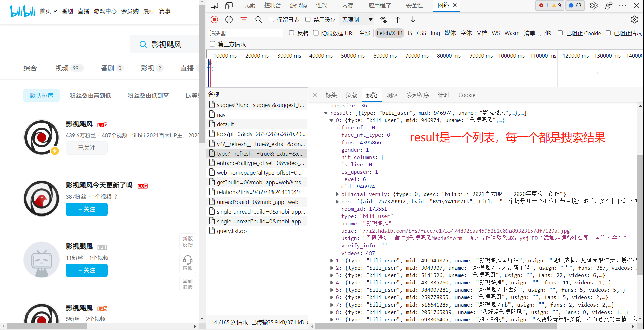Screen dimensions: 644x330
Task: Export HAR file download arrow
Action: [413, 20]
